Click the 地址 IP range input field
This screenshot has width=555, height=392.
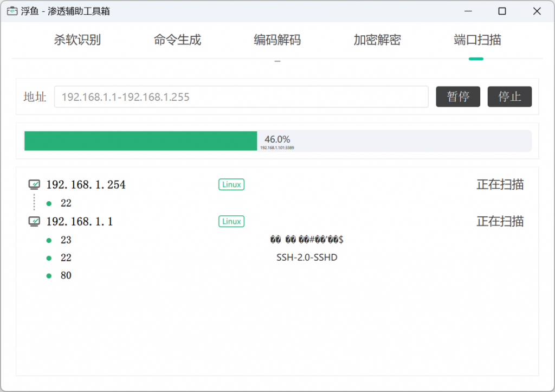241,97
